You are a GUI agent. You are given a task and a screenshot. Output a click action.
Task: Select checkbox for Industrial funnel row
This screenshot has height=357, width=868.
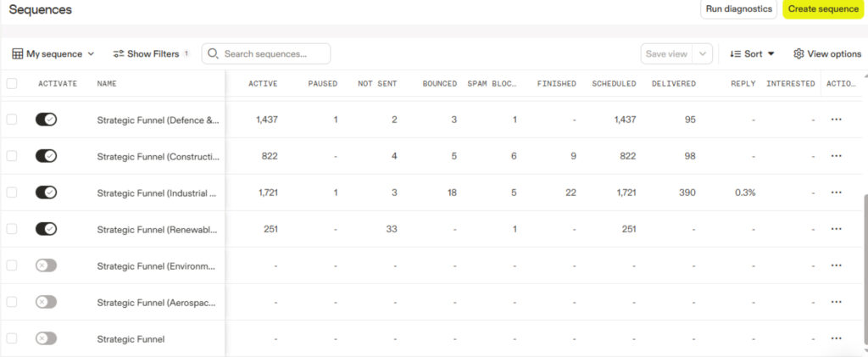point(12,192)
